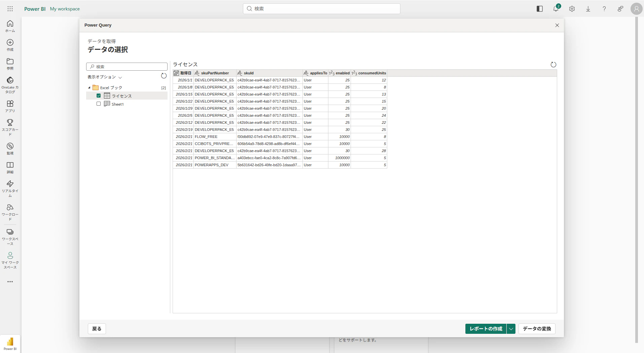The image size is (644, 353).
Task: Click the skuPartNumber column header
Action: (215, 73)
